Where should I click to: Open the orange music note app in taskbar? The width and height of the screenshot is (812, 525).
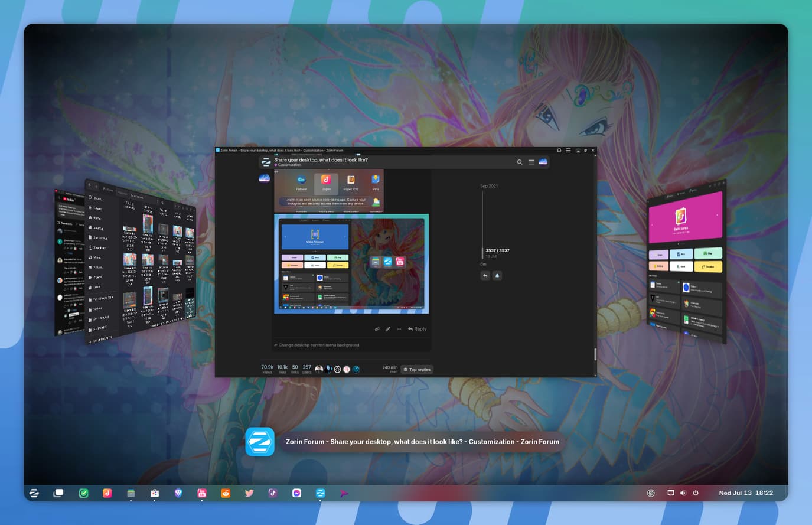(x=107, y=493)
